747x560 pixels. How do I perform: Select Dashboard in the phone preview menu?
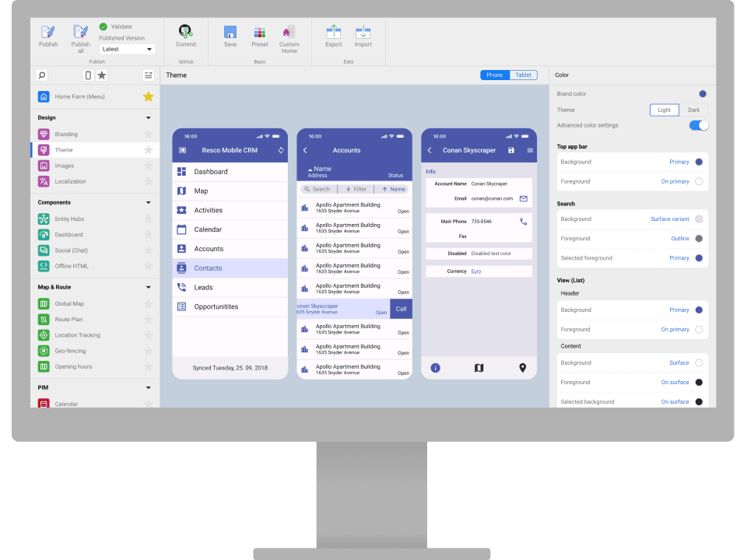point(211,171)
